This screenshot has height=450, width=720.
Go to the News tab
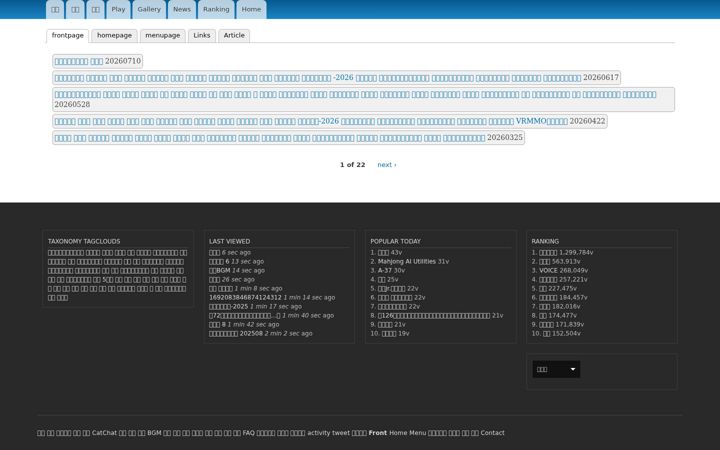[182, 9]
